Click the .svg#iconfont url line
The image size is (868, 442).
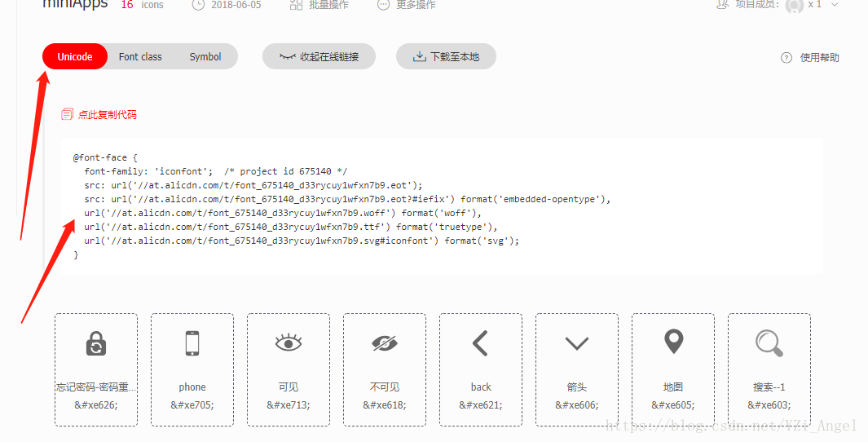pos(302,241)
